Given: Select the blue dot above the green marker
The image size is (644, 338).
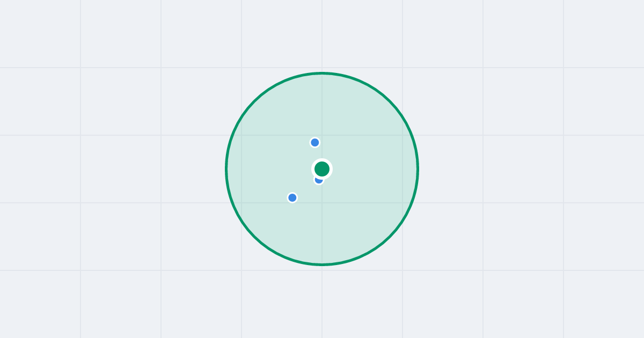Looking at the screenshot, I should click(315, 142).
